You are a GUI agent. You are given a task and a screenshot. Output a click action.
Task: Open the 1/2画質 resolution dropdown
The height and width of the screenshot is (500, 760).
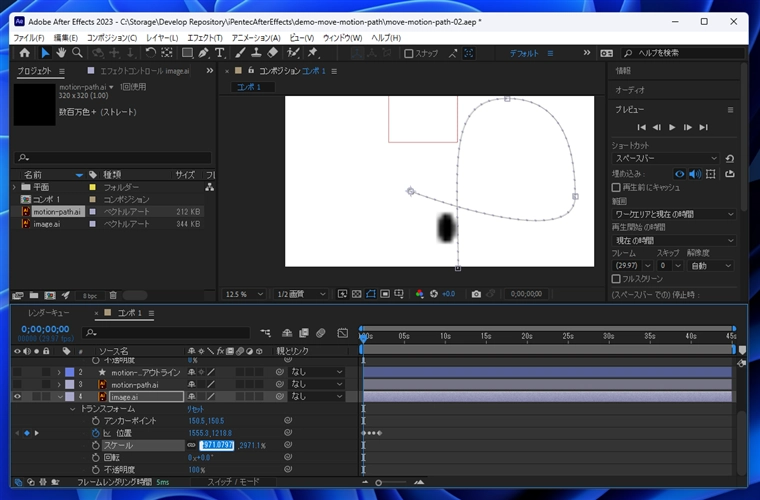coord(301,294)
